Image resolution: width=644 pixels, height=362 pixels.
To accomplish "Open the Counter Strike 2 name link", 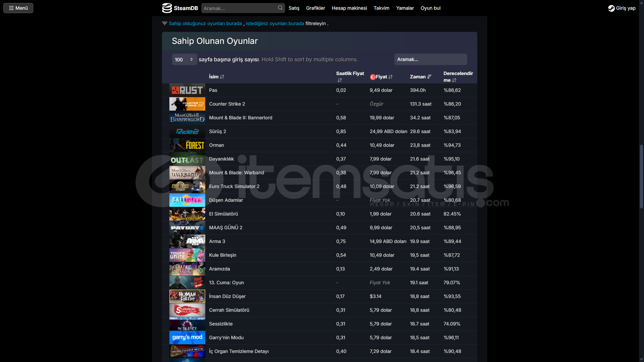I will [227, 104].
